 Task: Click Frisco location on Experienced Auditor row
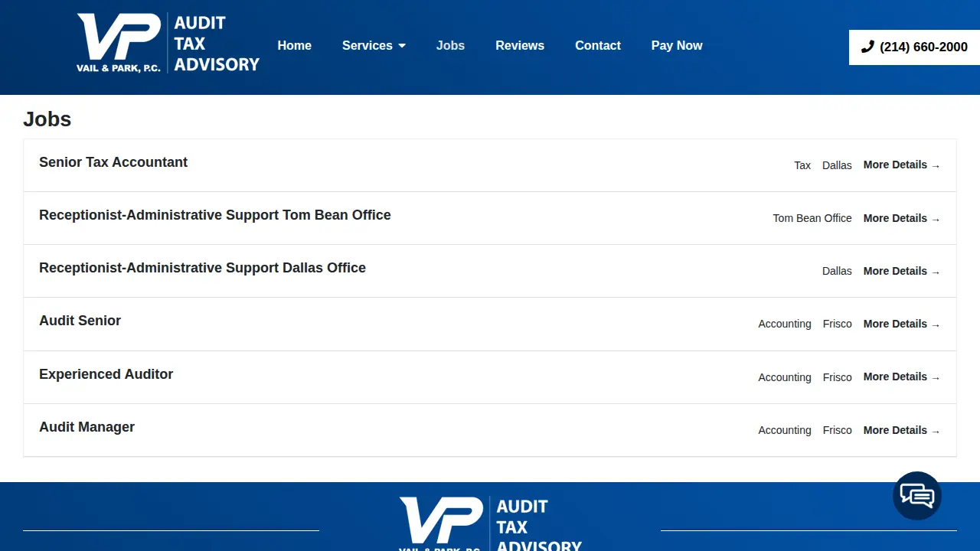(x=838, y=377)
